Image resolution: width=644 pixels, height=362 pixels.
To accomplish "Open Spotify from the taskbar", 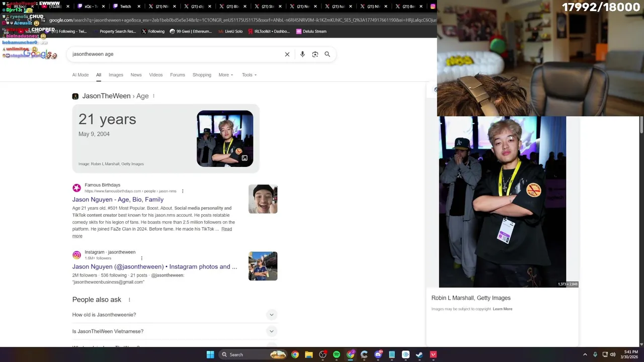I will (x=337, y=354).
